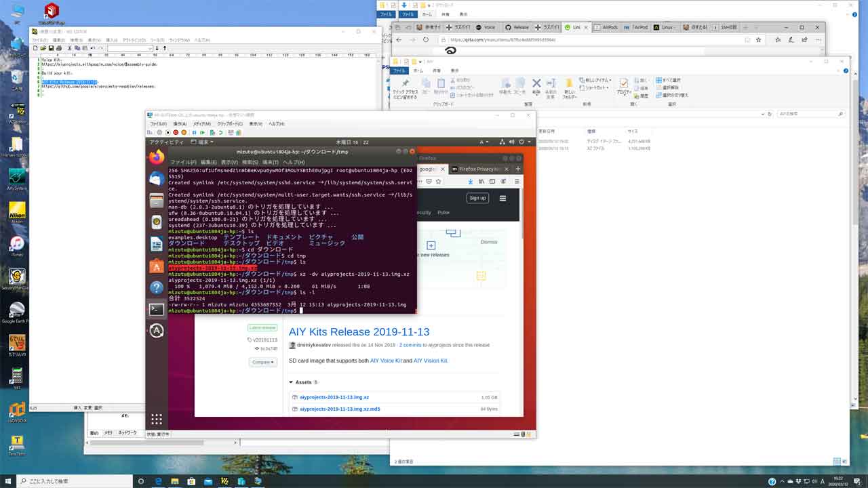The width and height of the screenshot is (868, 488).
Task: Click Edge refresh button
Action: click(x=426, y=40)
